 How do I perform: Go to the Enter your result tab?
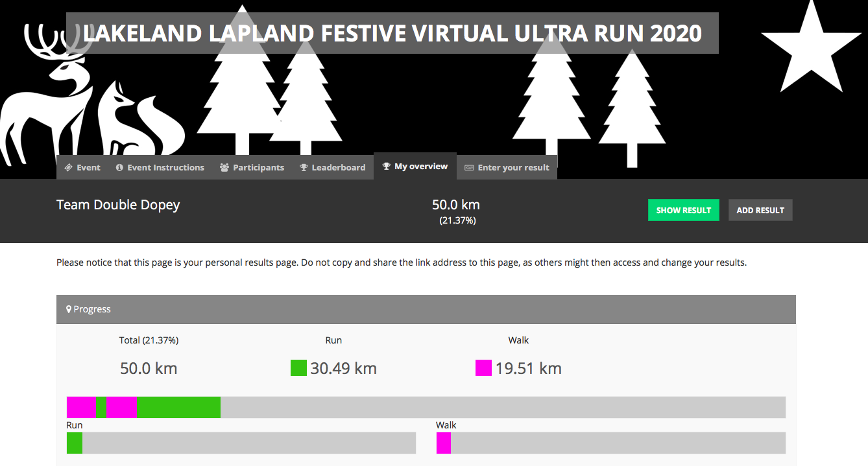click(507, 167)
